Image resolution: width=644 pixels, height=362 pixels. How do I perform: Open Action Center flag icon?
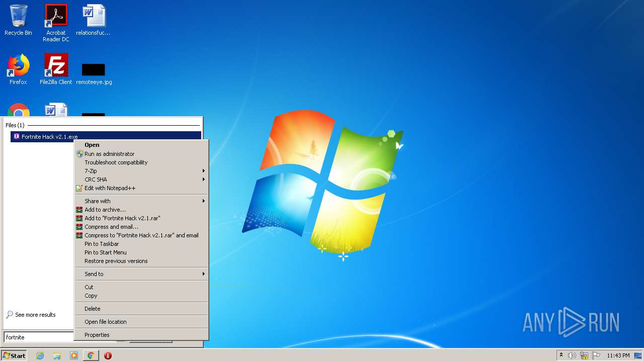(596, 355)
